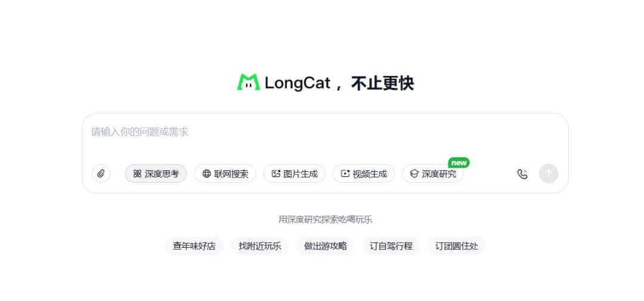Toggle the 深度研究 mode
Screen dimensions: 644x301
click(x=433, y=174)
